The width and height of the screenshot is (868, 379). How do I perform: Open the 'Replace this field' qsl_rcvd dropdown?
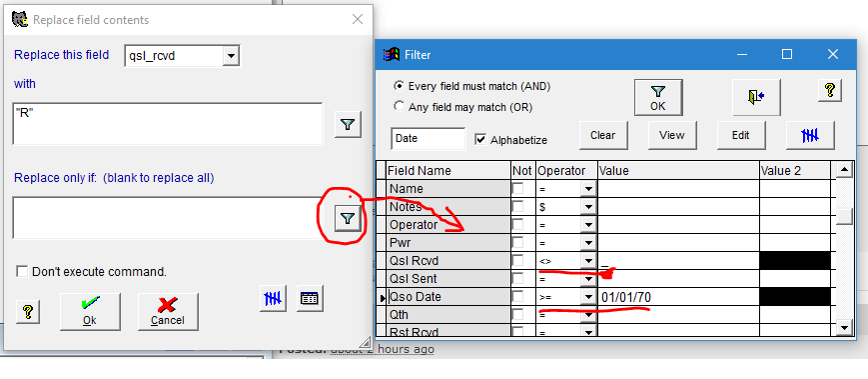click(231, 55)
